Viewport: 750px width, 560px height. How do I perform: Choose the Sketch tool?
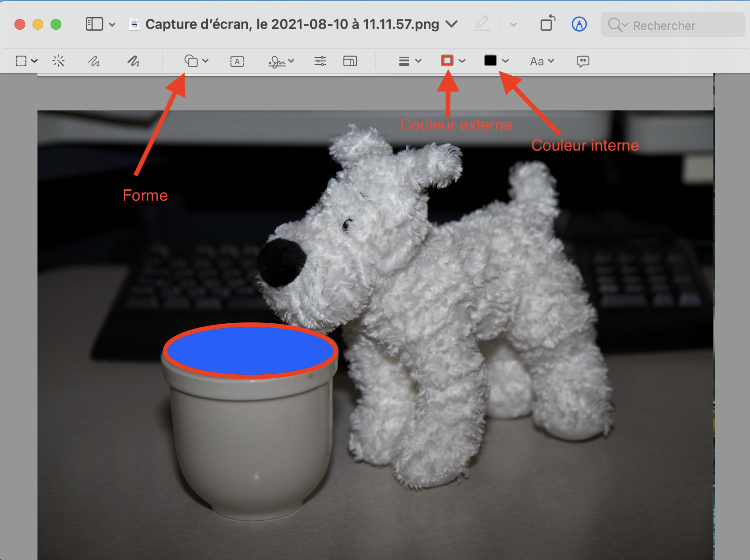pos(94,61)
